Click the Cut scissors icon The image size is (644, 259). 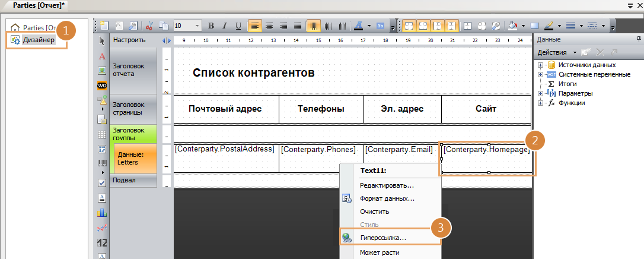click(149, 26)
